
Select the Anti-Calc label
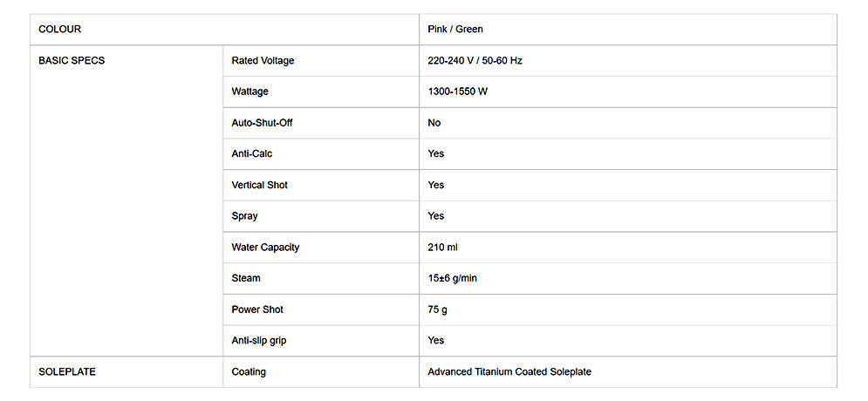click(252, 153)
